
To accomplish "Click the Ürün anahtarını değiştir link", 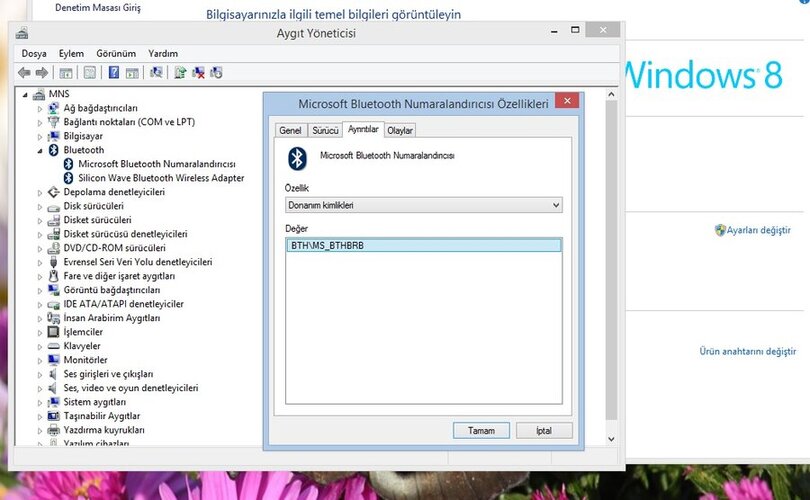I will pyautogui.click(x=747, y=351).
